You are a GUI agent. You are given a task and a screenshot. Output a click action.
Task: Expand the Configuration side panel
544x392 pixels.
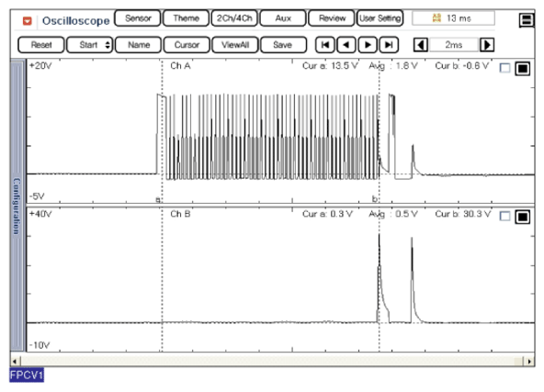pyautogui.click(x=17, y=206)
